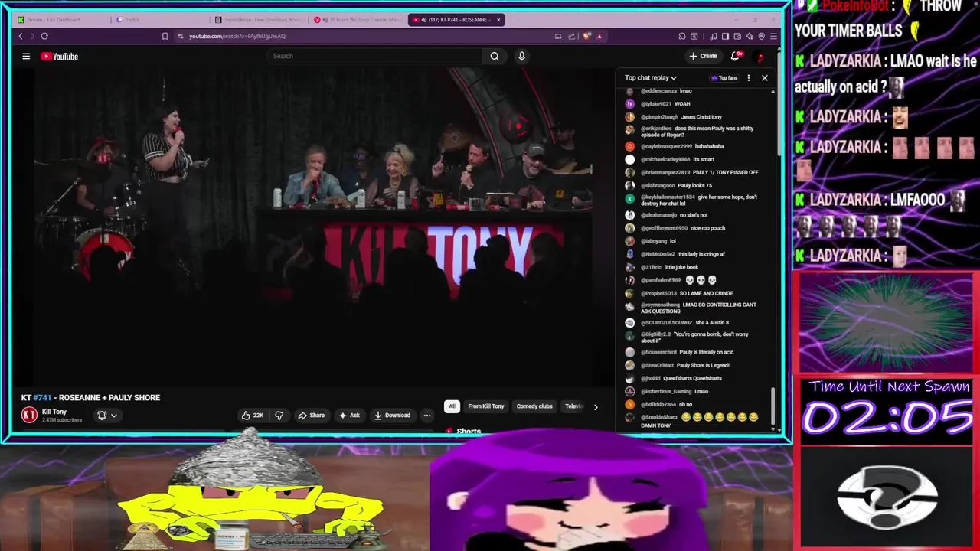Switch to the Kick Dashboard browser tab
The image size is (980, 551).
coord(61,20)
